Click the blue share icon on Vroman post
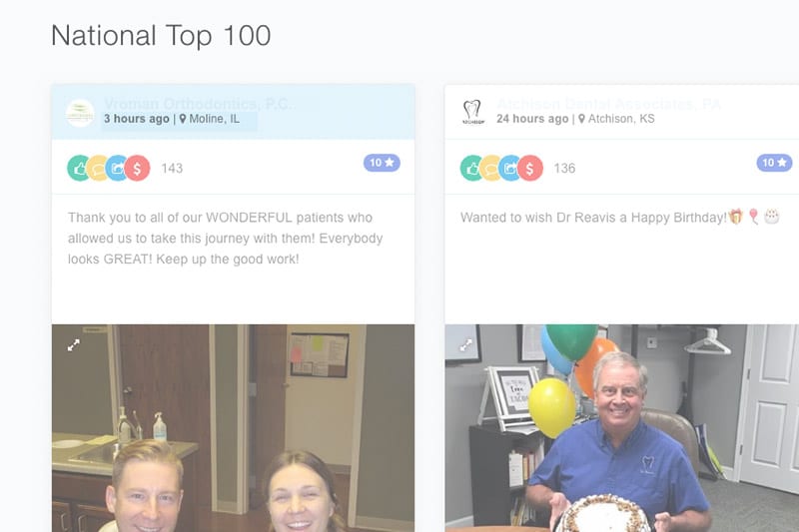 click(x=117, y=168)
